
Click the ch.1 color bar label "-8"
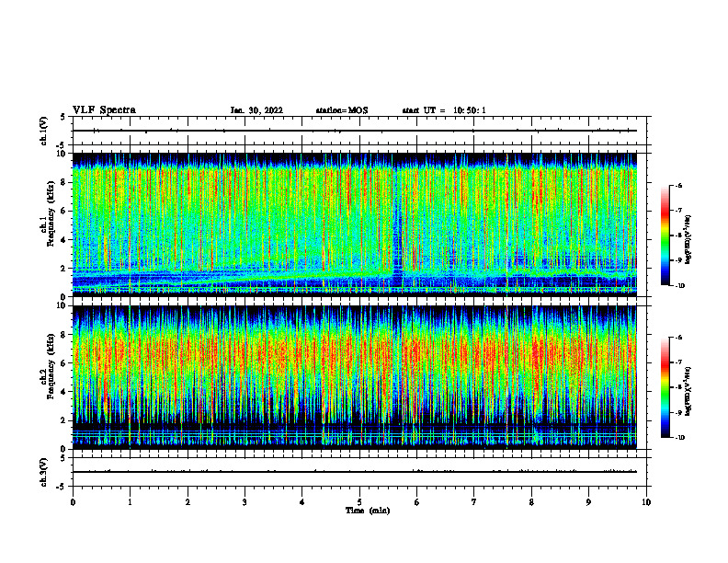[x=678, y=236]
